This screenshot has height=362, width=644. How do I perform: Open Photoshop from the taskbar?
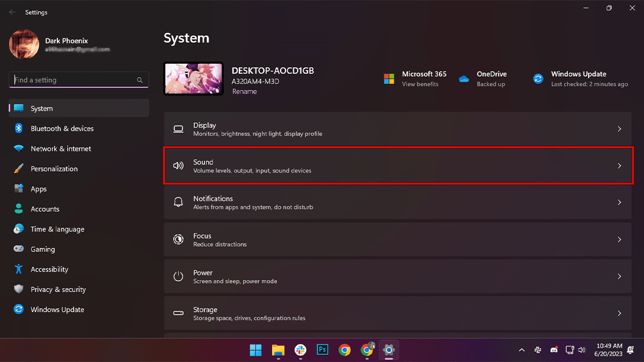322,350
